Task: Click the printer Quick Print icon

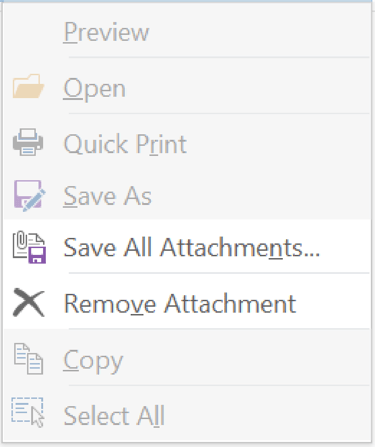Action: pyautogui.click(x=28, y=142)
